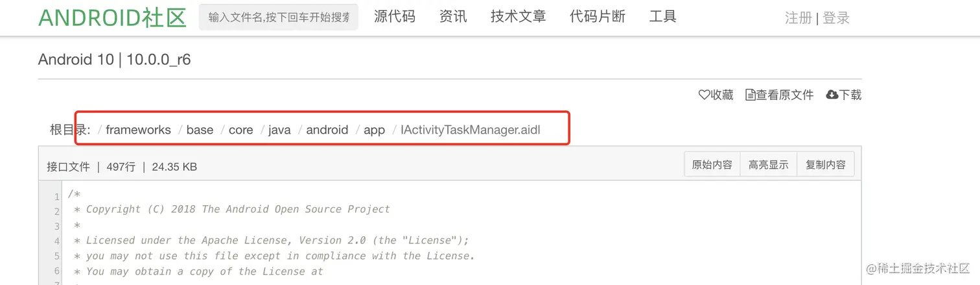The width and height of the screenshot is (980, 285).
Task: Select the 工具 navigation item
Action: pyautogui.click(x=662, y=17)
